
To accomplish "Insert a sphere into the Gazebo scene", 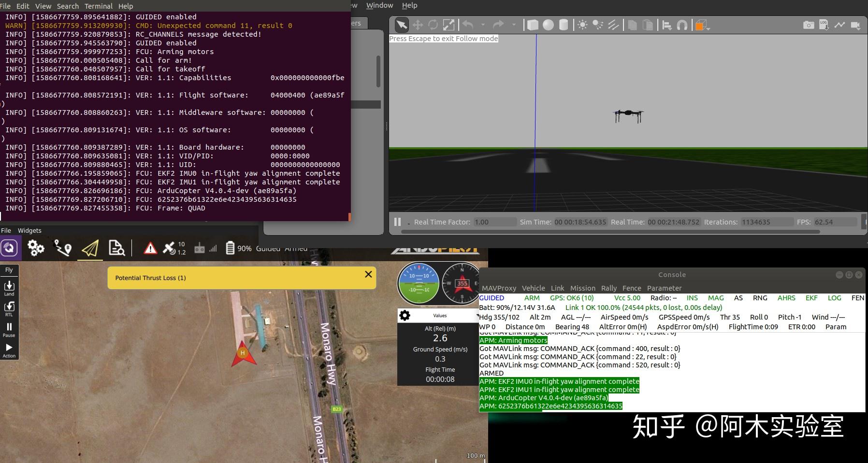I will [x=549, y=25].
